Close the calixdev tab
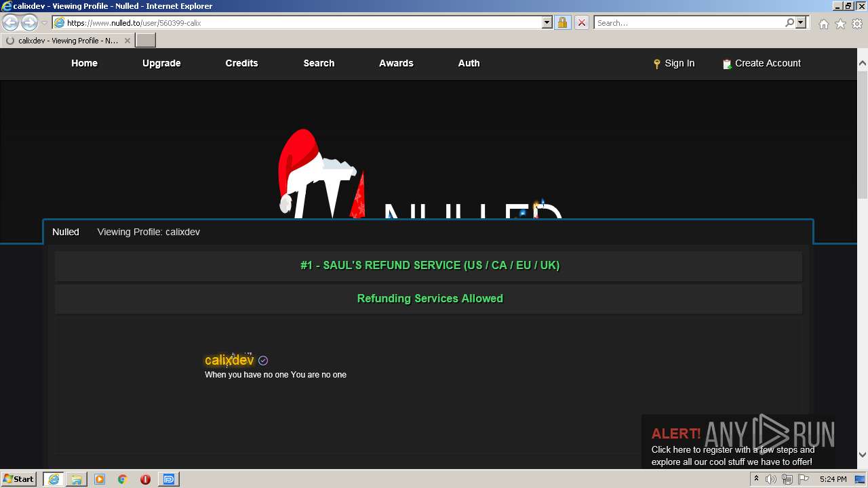 (x=127, y=41)
